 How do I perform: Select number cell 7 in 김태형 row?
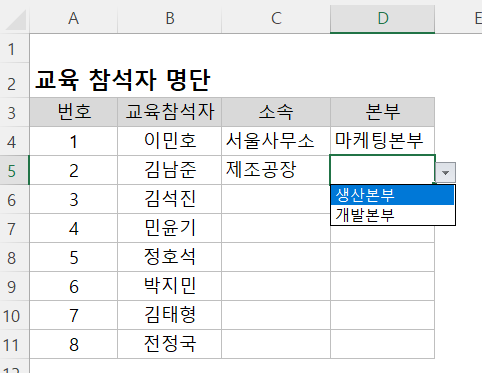[74, 315]
